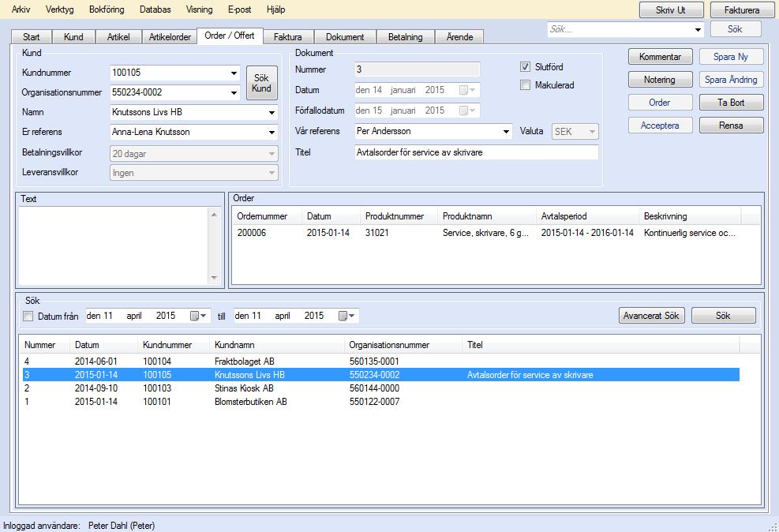Click the Spara Ändring button
This screenshot has width=779, height=532.
[732, 80]
